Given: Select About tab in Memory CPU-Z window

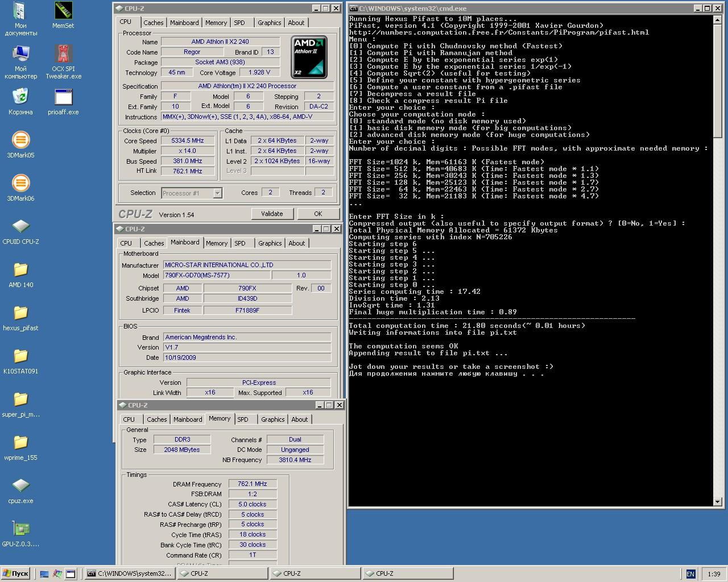Looking at the screenshot, I should (300, 419).
